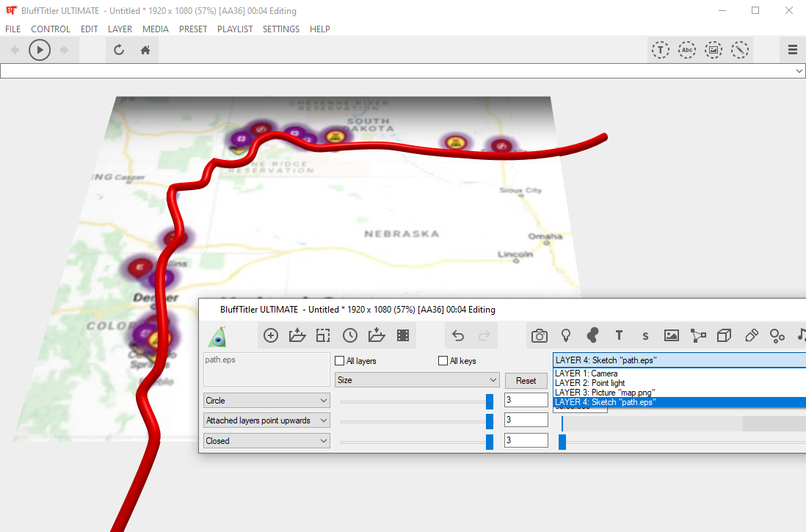Image resolution: width=806 pixels, height=532 pixels.
Task: Enable the All keys checkbox
Action: coord(443,361)
